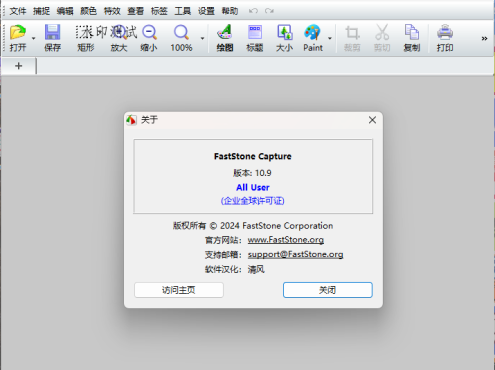495x370 pixels.
Task: Print using the 打印 icon
Action: 445,38
